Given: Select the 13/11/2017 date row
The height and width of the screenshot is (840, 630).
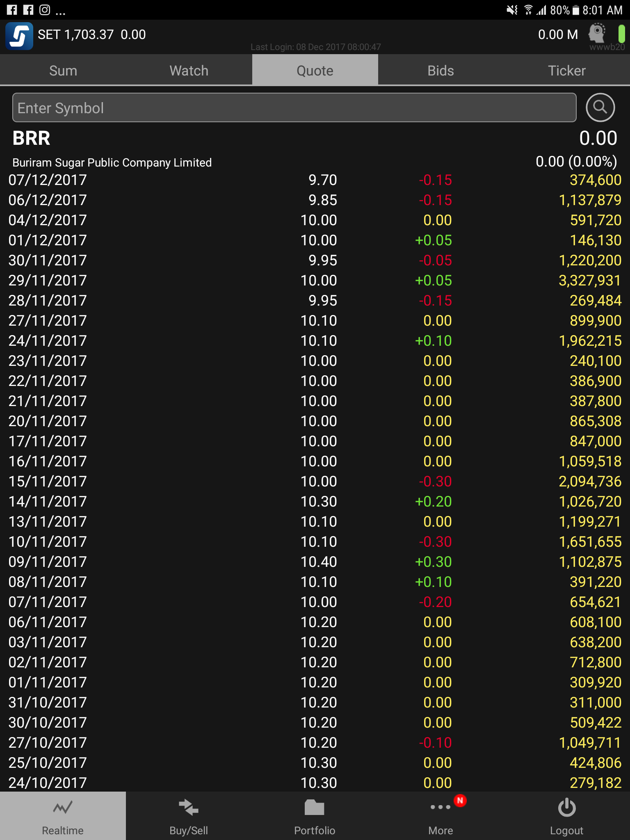Looking at the screenshot, I should click(315, 521).
